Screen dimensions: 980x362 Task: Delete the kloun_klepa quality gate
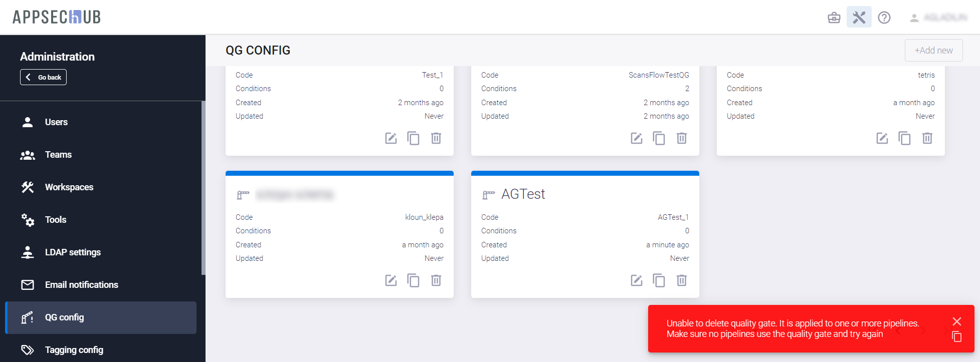[x=436, y=280]
